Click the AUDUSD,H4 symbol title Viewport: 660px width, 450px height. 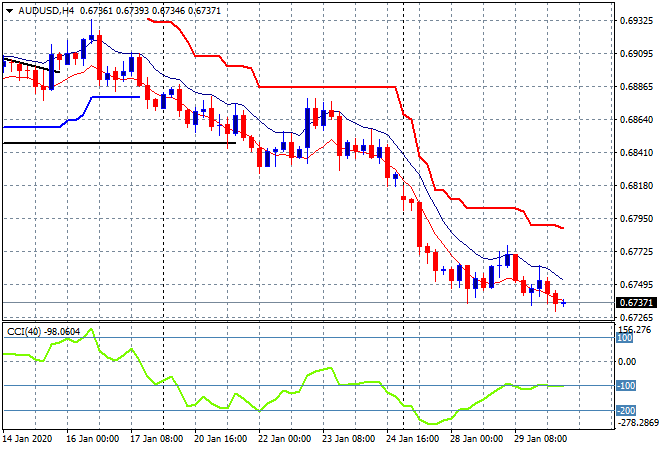[46, 11]
